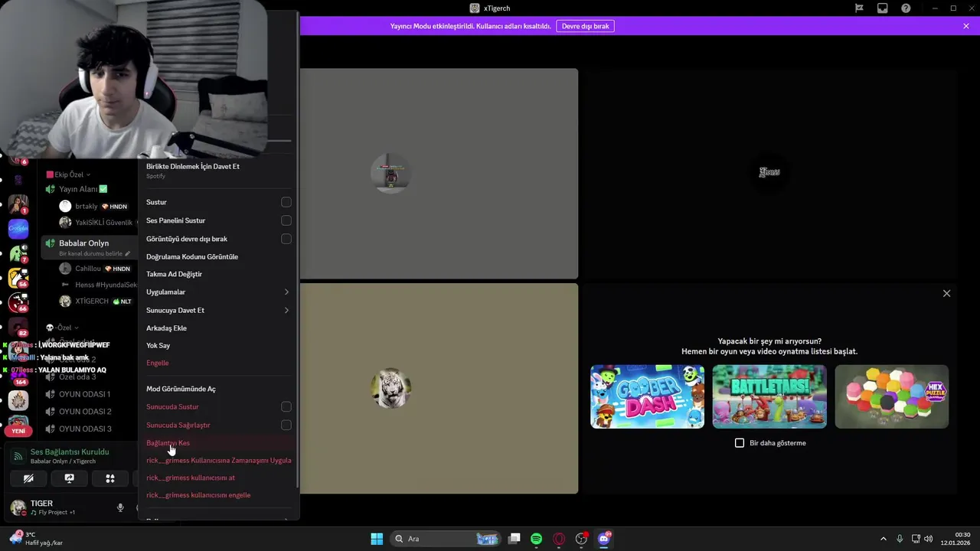Click the red YENİ button

pos(18,431)
